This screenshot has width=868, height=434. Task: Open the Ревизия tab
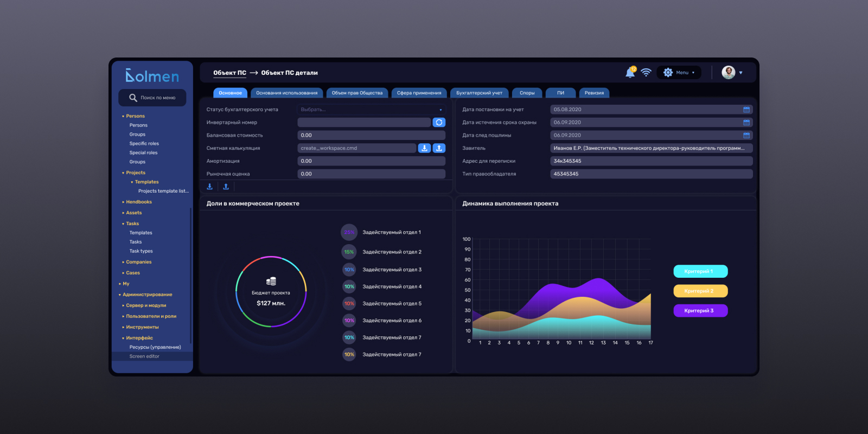point(594,93)
